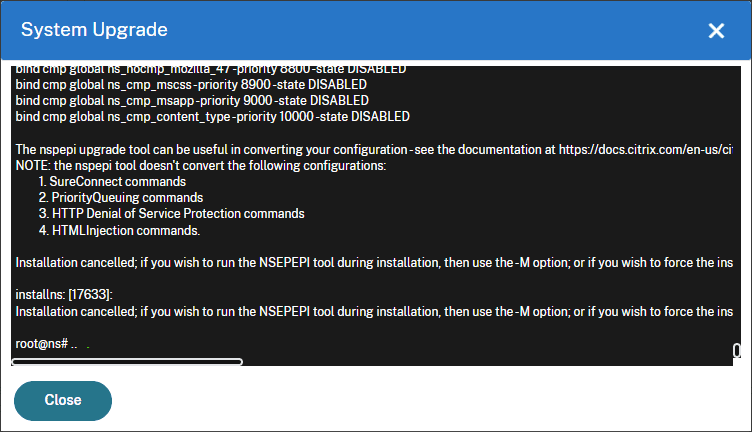Viewport: 752px width, 432px height.
Task: Click the SureConnect commands list item
Action: pyautogui.click(x=112, y=182)
